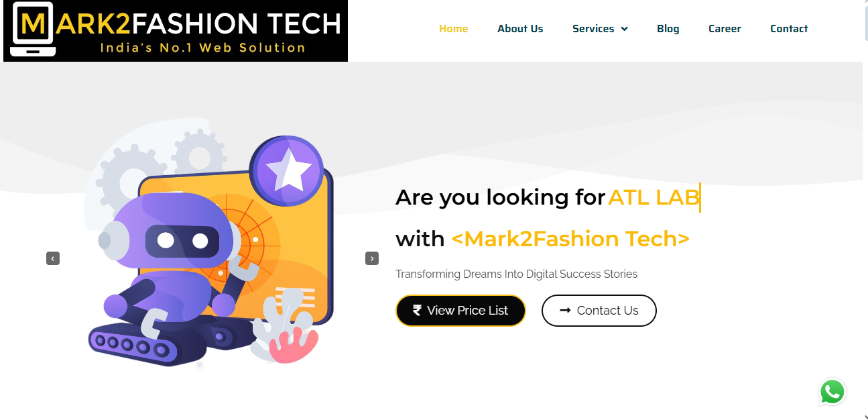Advance to next slide arrow
The image size is (868, 420).
(372, 258)
